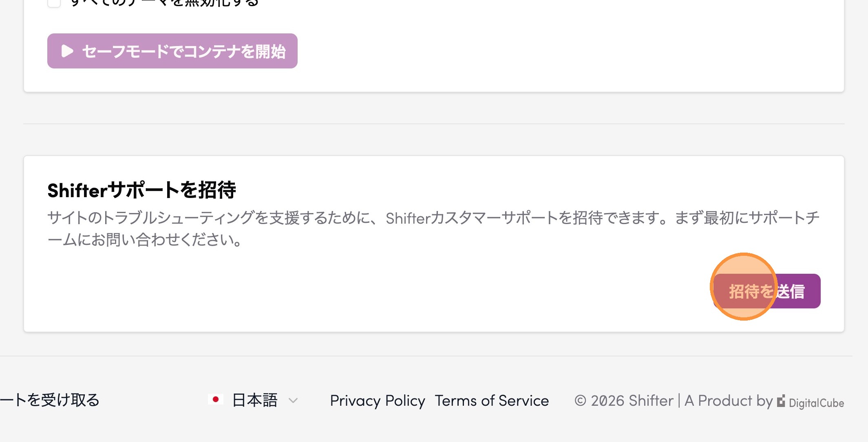The width and height of the screenshot is (868, 442).
Task: Click the play icon on the safe mode button
Action: coord(67,51)
